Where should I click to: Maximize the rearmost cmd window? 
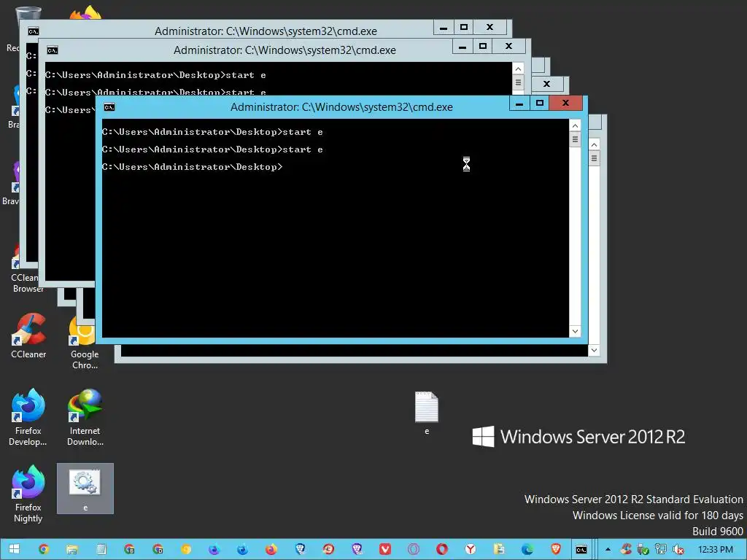point(463,28)
